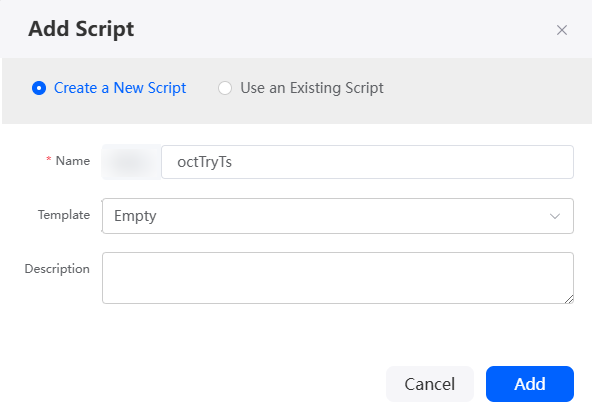Viewport: 592px width, 412px height.
Task: Select the Empty value text in the Template box
Action: click(135, 216)
